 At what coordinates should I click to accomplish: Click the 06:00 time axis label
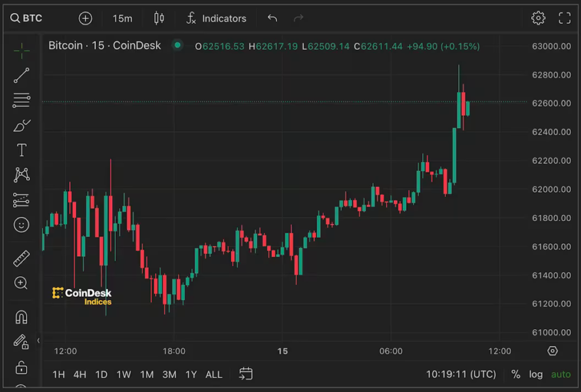click(391, 351)
